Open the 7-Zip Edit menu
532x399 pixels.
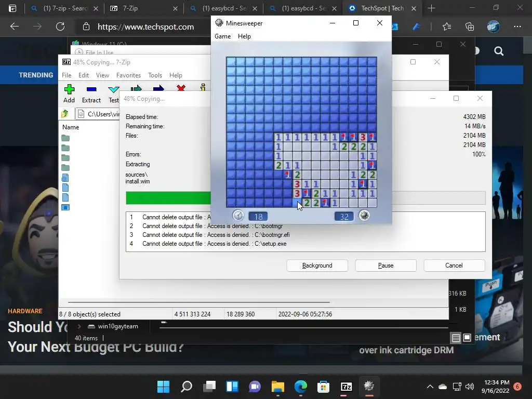[84, 75]
